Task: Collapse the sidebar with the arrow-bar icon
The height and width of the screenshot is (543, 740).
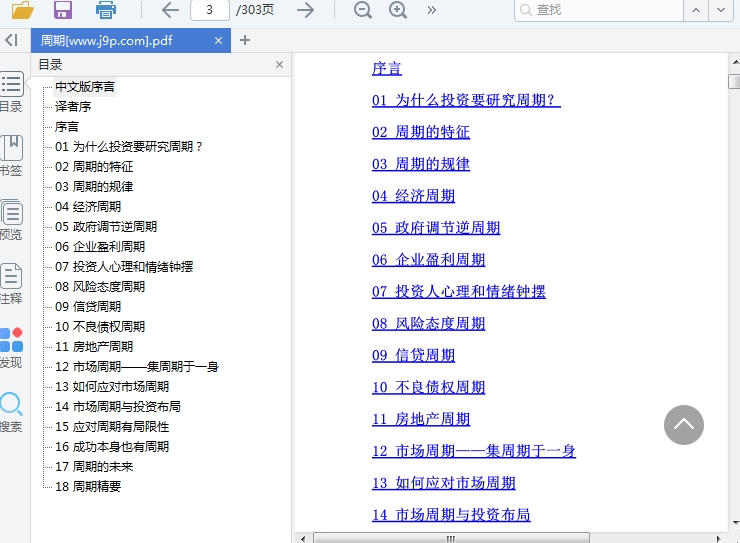Action: (12, 40)
